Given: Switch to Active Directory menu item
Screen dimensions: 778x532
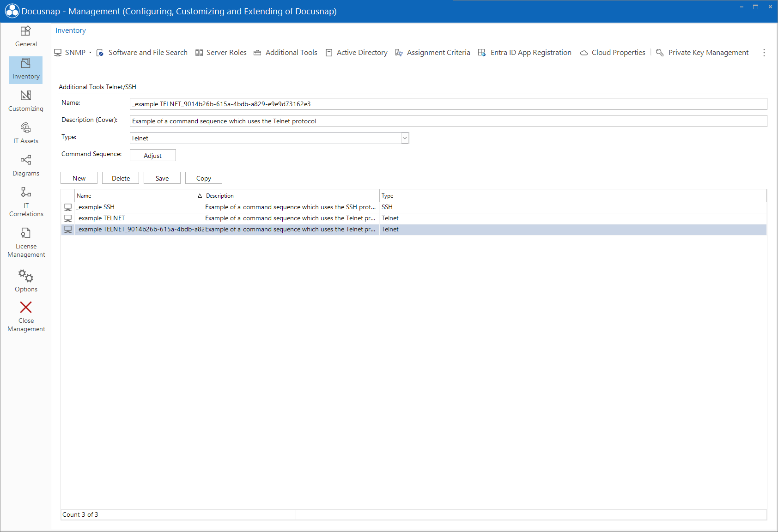Looking at the screenshot, I should pyautogui.click(x=362, y=53).
